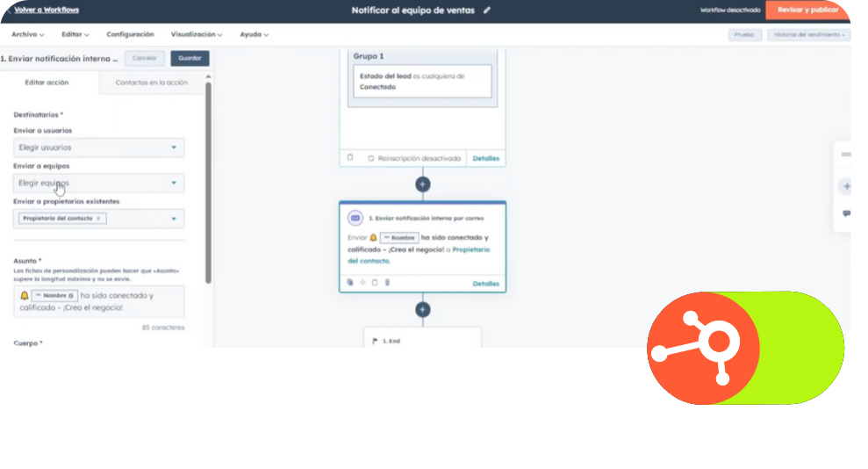This screenshot has width=868, height=469.
Task: Click the Volver a Workflows link
Action: click(47, 10)
